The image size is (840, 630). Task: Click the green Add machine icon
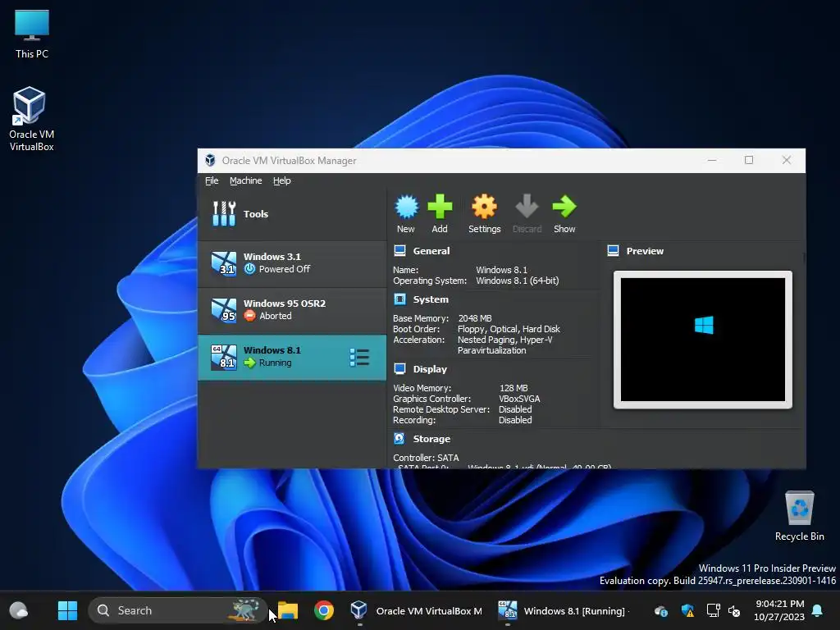(x=440, y=207)
